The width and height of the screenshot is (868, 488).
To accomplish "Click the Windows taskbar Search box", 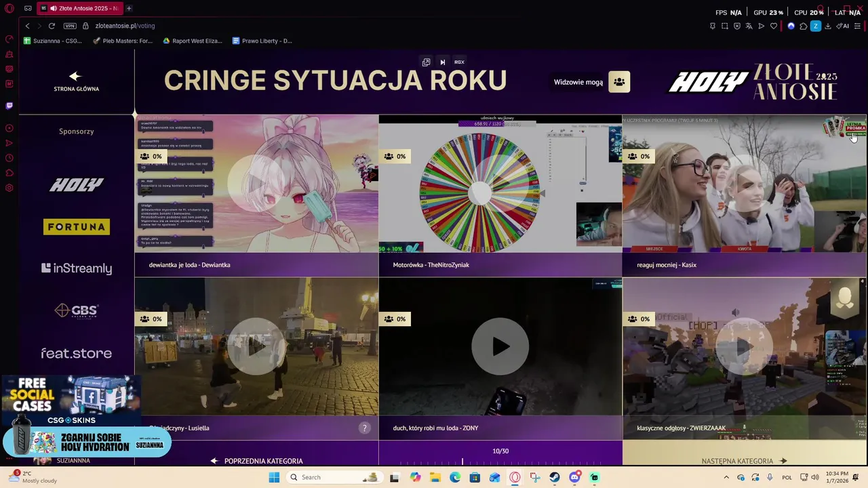I will pyautogui.click(x=334, y=477).
